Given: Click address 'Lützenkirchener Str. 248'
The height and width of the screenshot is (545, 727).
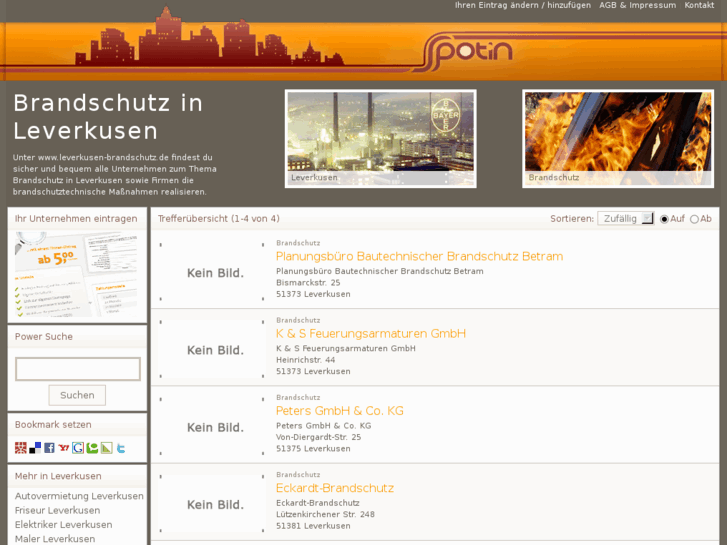Looking at the screenshot, I should 325,514.
